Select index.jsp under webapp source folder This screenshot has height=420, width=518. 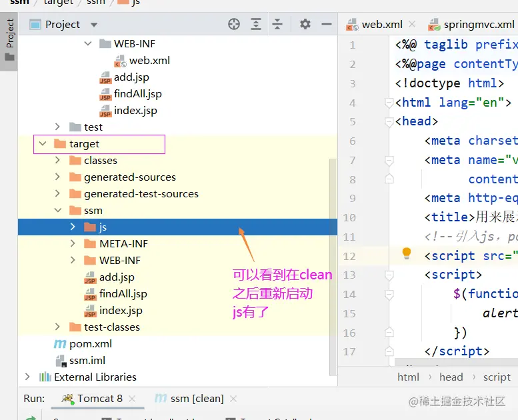point(135,111)
